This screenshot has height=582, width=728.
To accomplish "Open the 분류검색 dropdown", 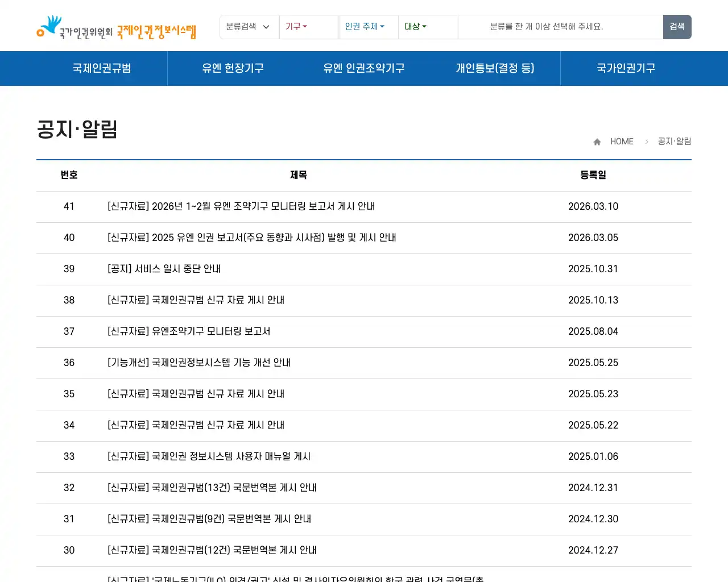I will point(249,27).
